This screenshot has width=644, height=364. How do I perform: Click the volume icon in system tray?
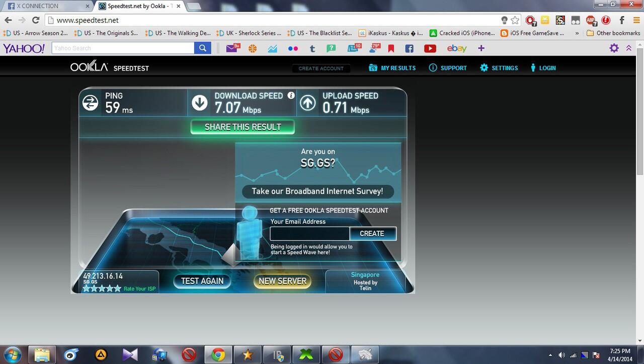pos(562,355)
